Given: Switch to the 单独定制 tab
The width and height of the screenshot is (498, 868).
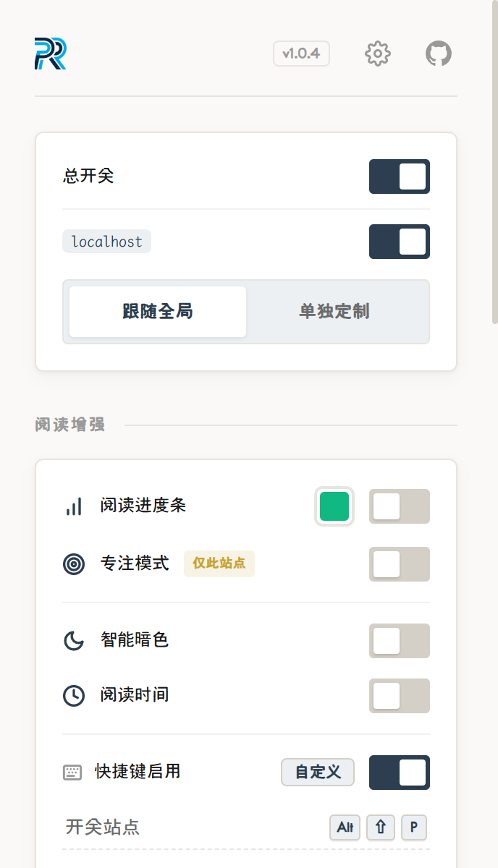Looking at the screenshot, I should pyautogui.click(x=334, y=312).
